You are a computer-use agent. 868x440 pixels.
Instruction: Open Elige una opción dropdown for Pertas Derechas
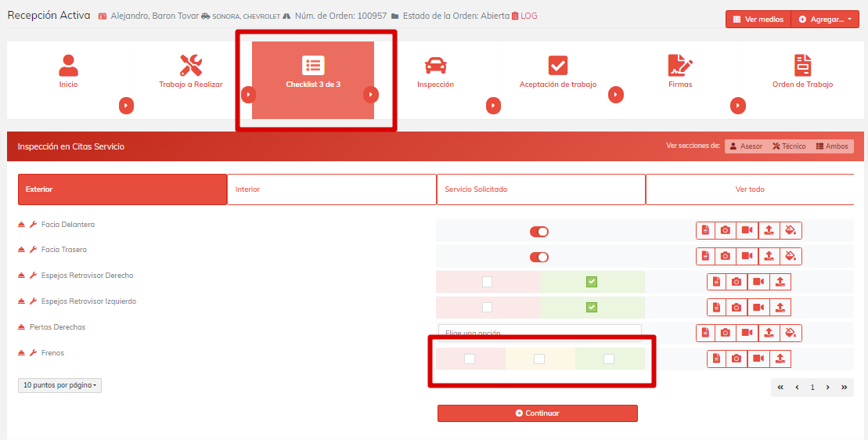click(x=539, y=333)
